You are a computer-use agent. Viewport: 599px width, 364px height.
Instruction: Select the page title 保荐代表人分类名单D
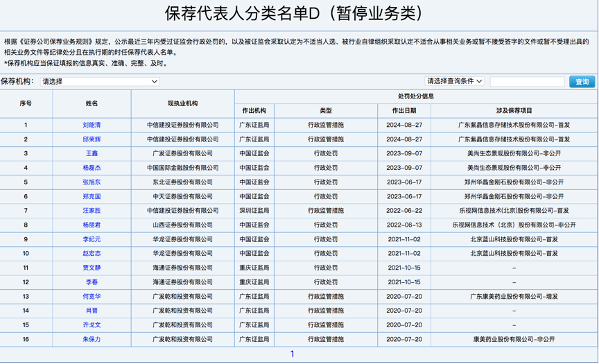[x=294, y=14]
